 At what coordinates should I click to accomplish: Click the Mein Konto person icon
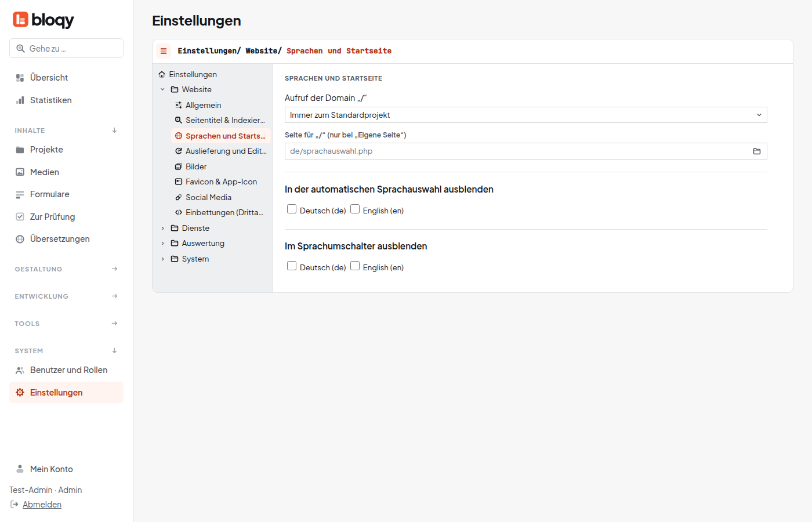point(20,469)
